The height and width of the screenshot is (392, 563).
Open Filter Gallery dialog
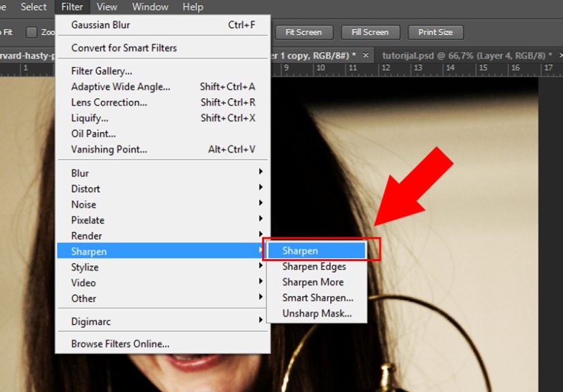click(163, 71)
